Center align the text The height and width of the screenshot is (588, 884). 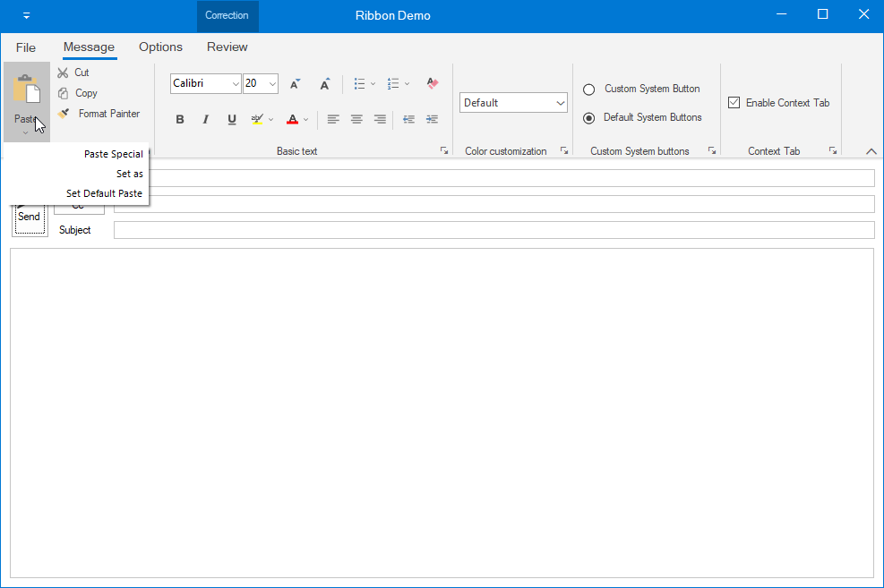[x=356, y=119]
